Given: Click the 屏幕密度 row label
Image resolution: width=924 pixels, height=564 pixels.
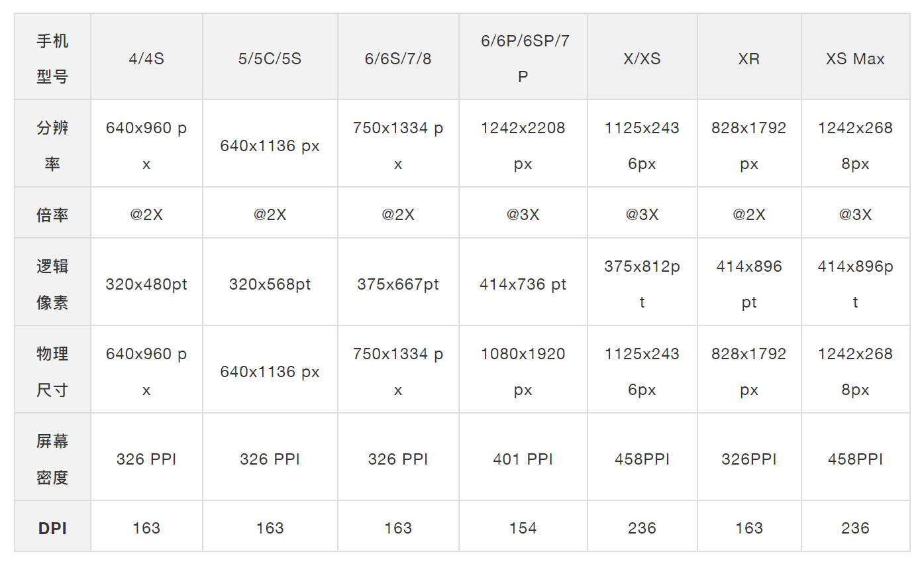Looking at the screenshot, I should tap(52, 459).
